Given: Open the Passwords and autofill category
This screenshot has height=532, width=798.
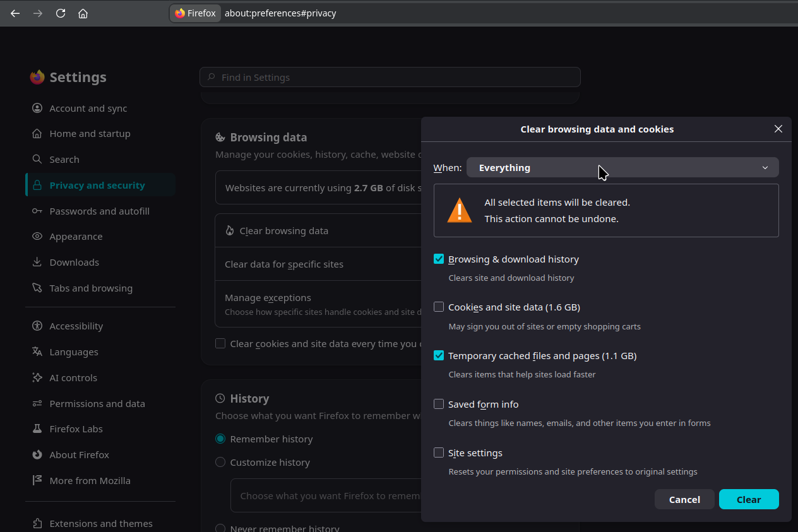Looking at the screenshot, I should point(100,211).
